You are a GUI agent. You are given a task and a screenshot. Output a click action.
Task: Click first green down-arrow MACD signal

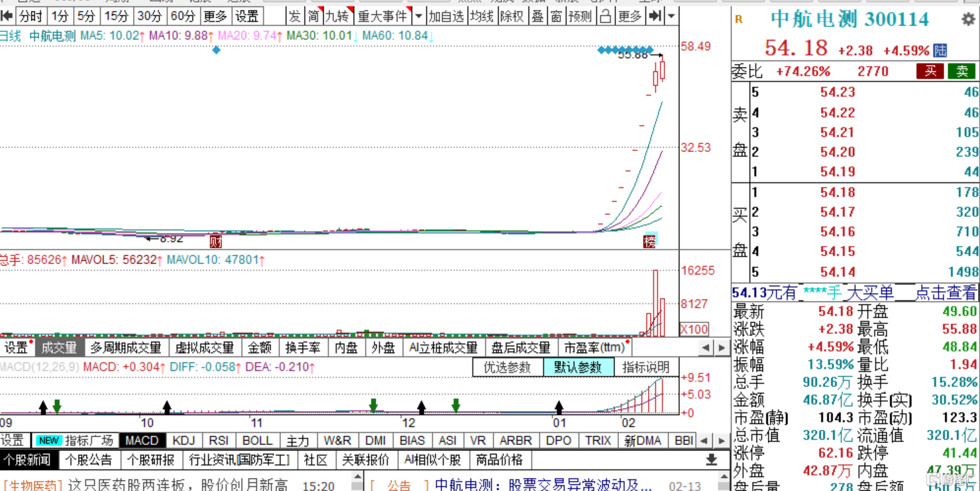tap(57, 406)
